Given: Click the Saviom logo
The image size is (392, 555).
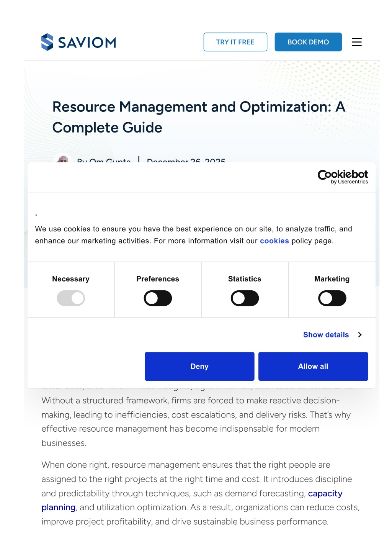Looking at the screenshot, I should [78, 42].
